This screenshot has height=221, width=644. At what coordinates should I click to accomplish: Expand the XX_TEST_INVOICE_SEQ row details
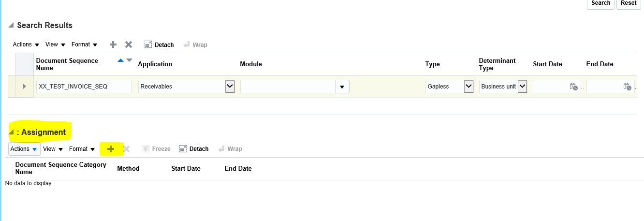pyautogui.click(x=24, y=87)
